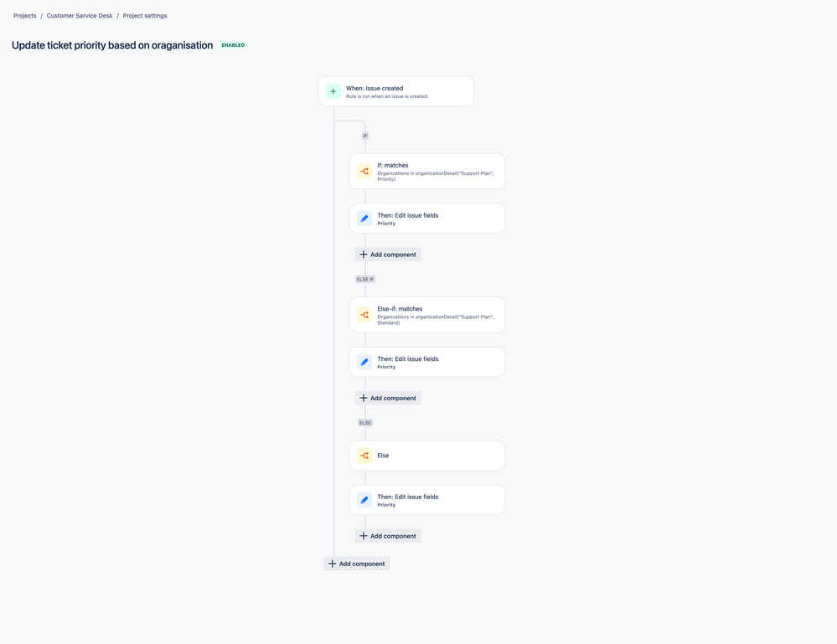Click the condition icon on 'Else-if: matches' card
This screenshot has width=837, height=644.
(364, 314)
